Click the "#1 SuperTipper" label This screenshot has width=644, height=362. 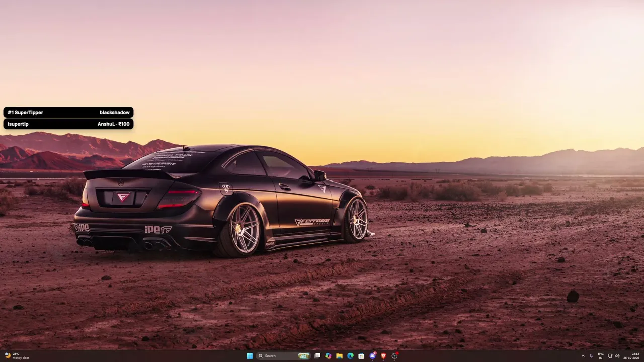(x=25, y=112)
